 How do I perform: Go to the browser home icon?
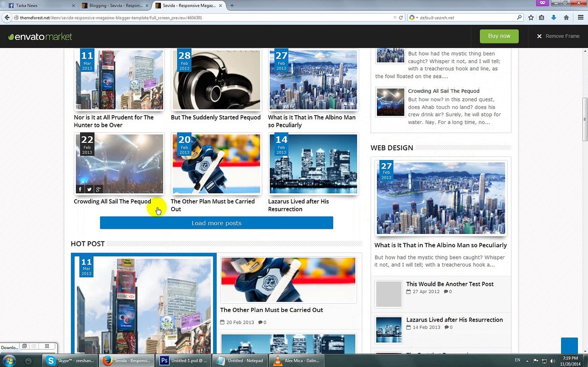pos(566,18)
